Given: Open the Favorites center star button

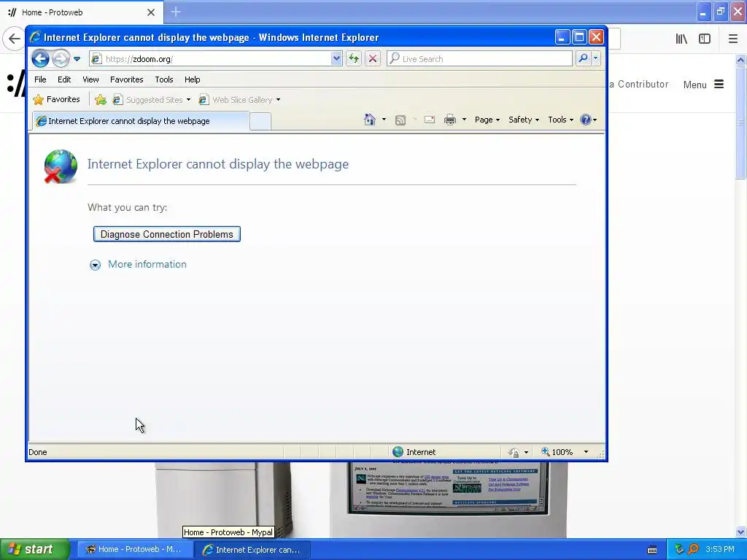Looking at the screenshot, I should 56,99.
